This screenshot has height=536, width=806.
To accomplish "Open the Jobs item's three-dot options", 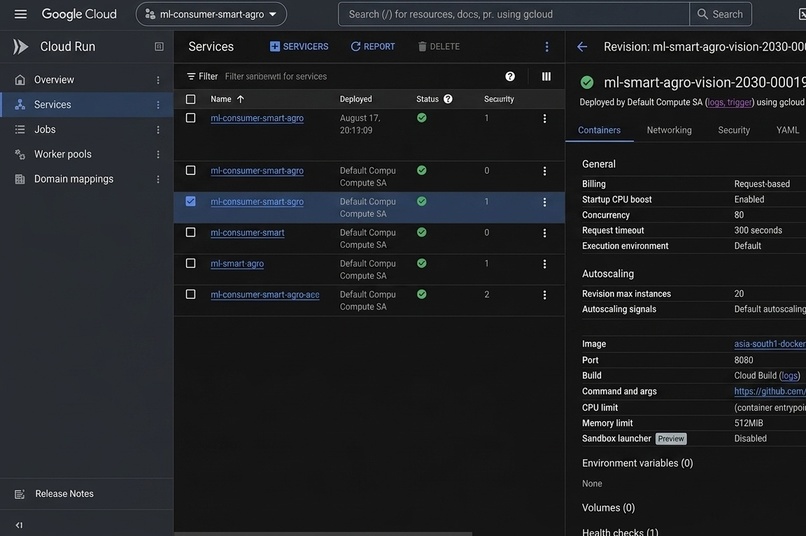I will [158, 130].
